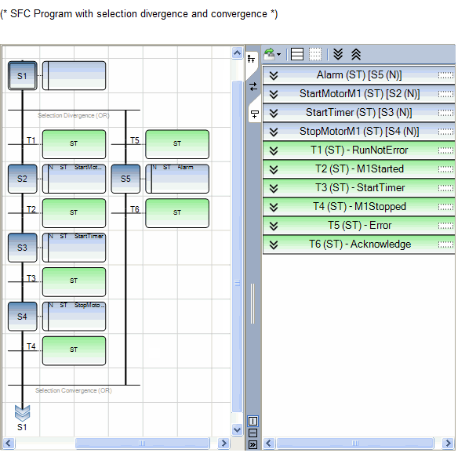Select T2 transition ST block
Viewport: 476px width, 460px height.
pyautogui.click(x=74, y=213)
